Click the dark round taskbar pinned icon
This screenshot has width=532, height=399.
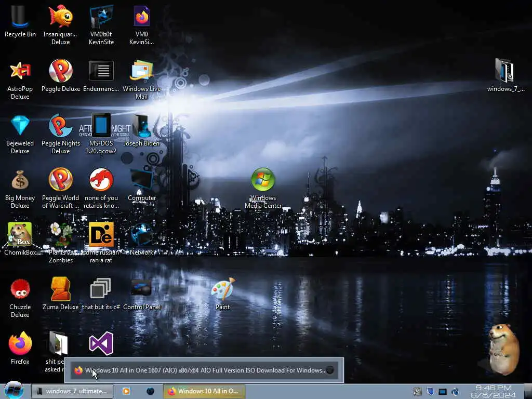(150, 391)
